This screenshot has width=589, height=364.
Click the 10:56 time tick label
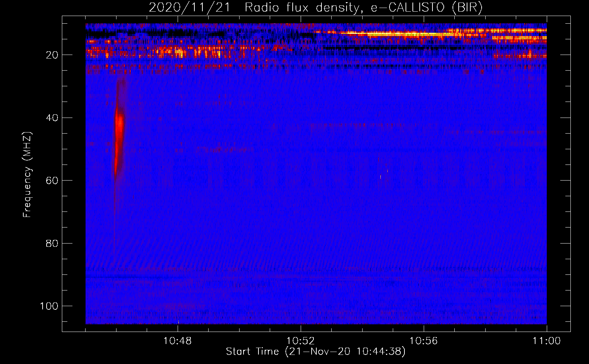pyautogui.click(x=424, y=341)
